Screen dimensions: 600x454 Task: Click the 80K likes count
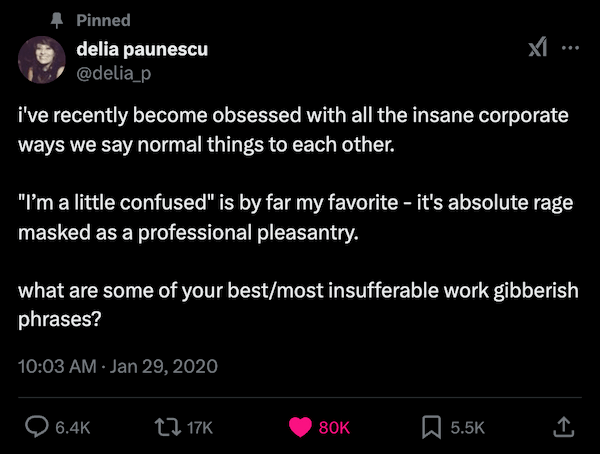(334, 428)
